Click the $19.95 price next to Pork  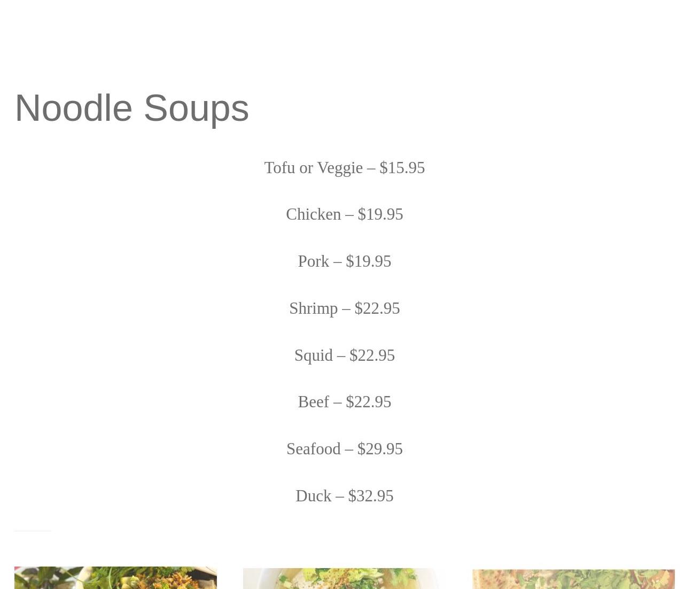(x=368, y=261)
